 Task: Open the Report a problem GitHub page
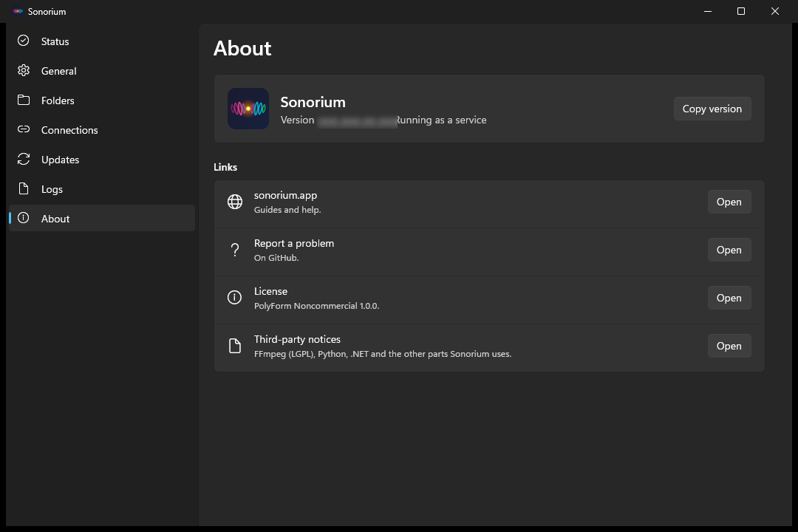point(729,250)
